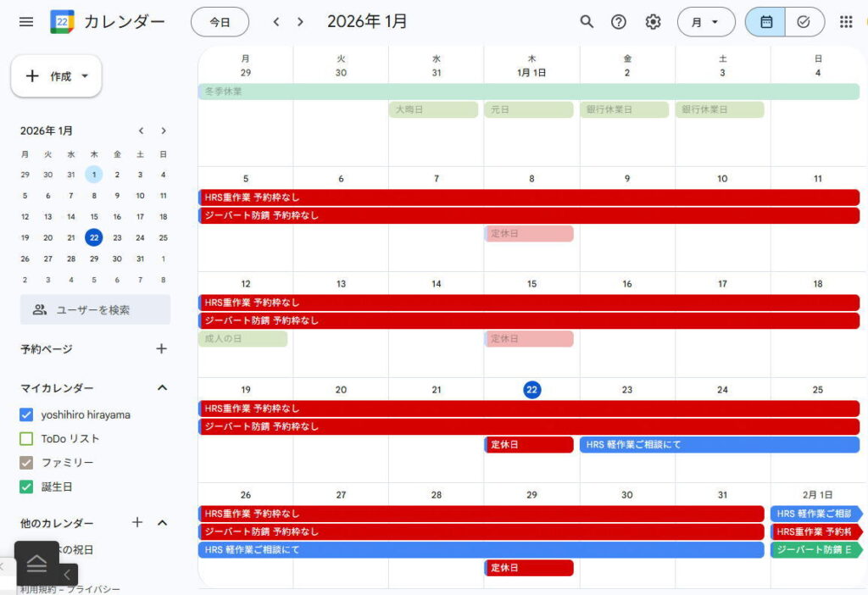Open the help icon
This screenshot has height=595, width=868.
(x=619, y=21)
